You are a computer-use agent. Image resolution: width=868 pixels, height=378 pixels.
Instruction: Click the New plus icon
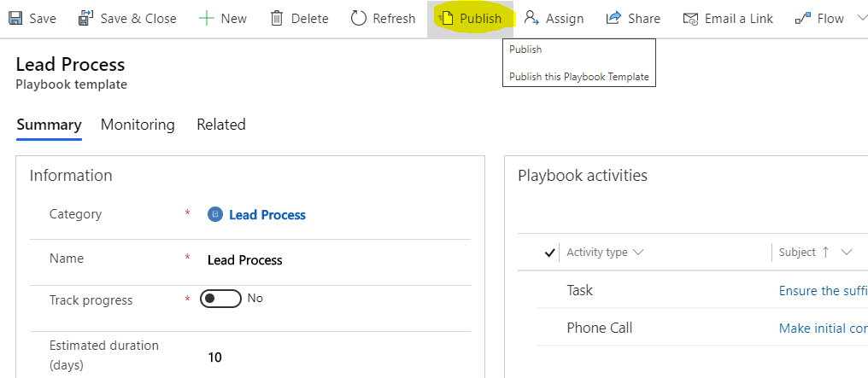(x=206, y=18)
